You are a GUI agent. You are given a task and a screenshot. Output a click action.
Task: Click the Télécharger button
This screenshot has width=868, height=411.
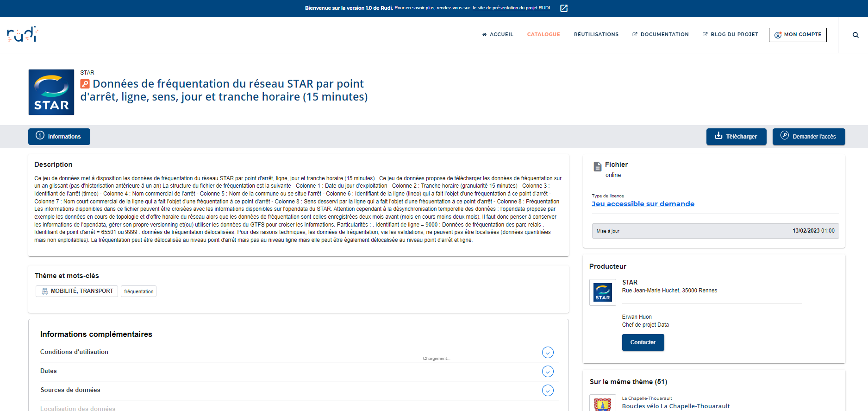[x=737, y=137]
